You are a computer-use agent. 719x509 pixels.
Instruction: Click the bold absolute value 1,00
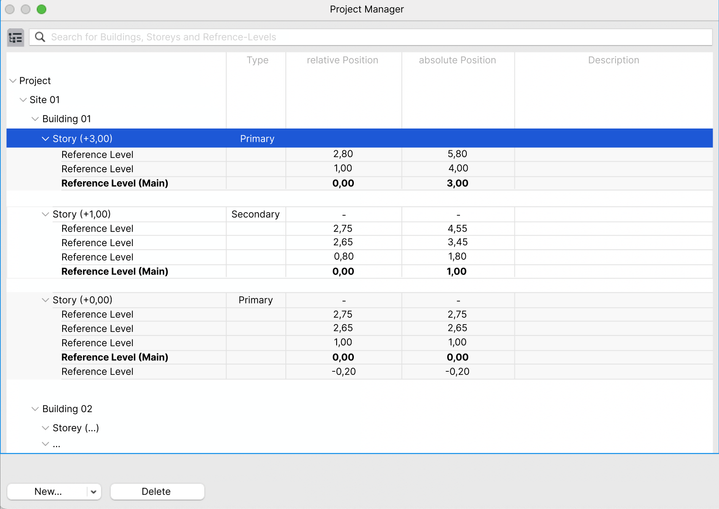(456, 271)
